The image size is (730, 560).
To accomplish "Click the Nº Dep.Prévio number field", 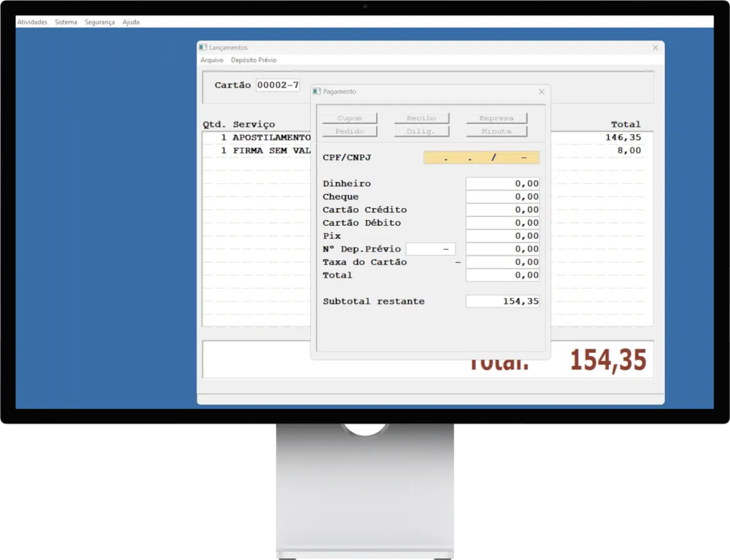I will point(430,249).
